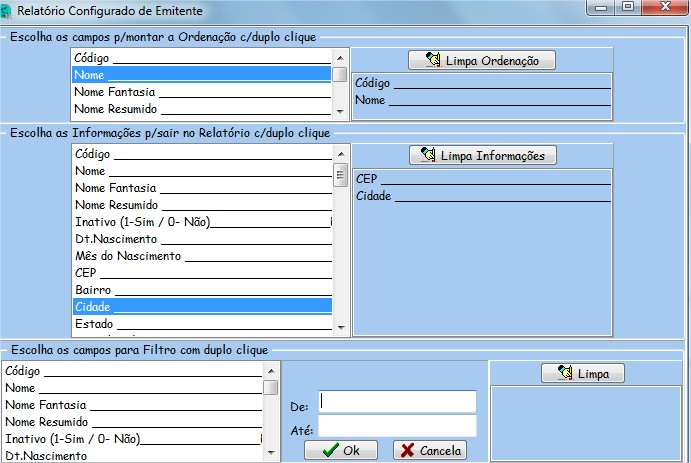
Task: Select Inativo field in the filter list
Action: 130,438
